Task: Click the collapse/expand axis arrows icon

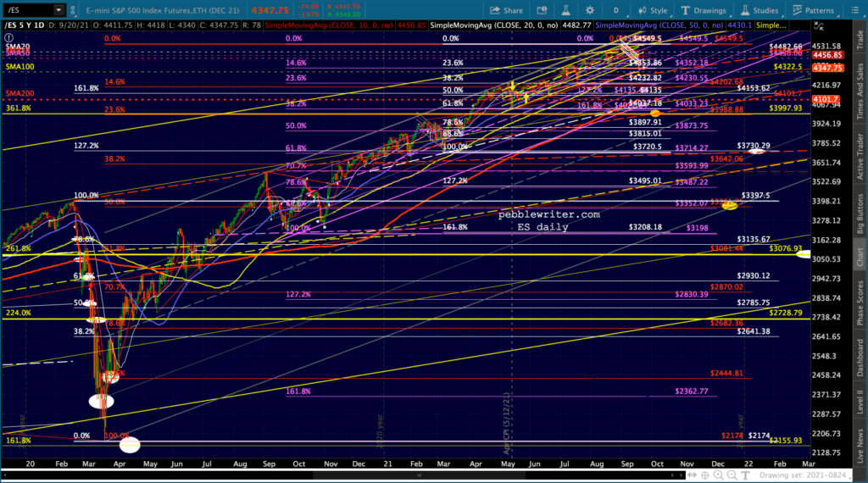Action: click(819, 26)
